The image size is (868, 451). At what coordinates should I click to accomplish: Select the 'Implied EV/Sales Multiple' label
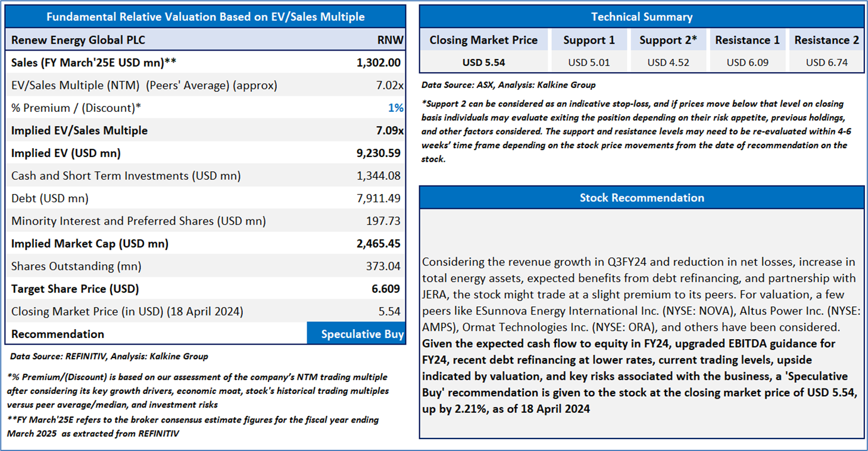click(79, 130)
